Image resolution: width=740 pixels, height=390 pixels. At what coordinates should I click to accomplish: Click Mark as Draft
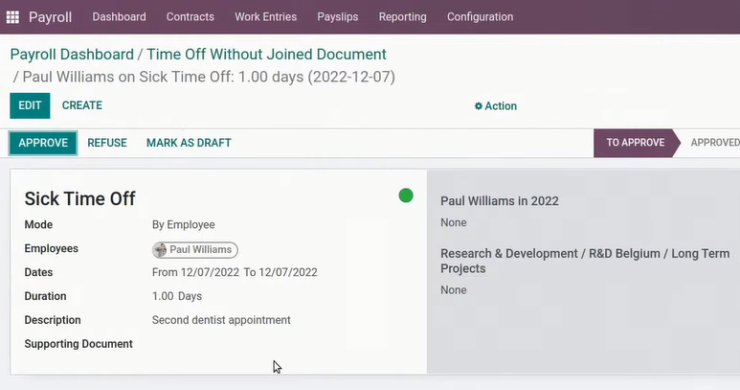(189, 143)
